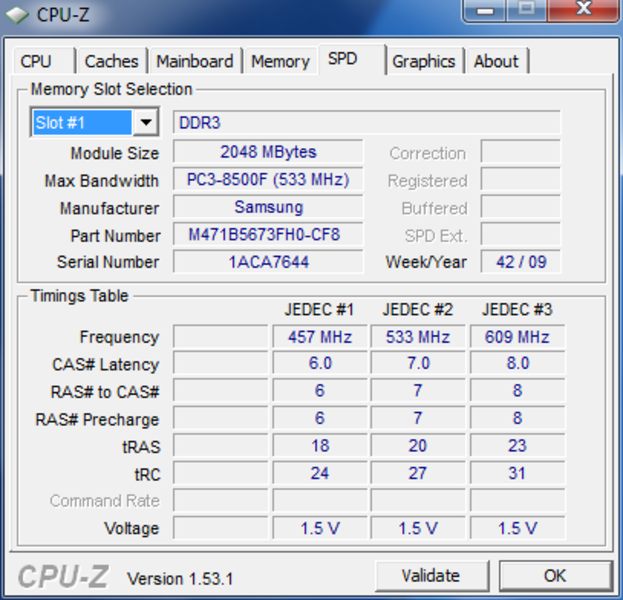The image size is (623, 600).
Task: Show the About tab
Action: click(496, 61)
